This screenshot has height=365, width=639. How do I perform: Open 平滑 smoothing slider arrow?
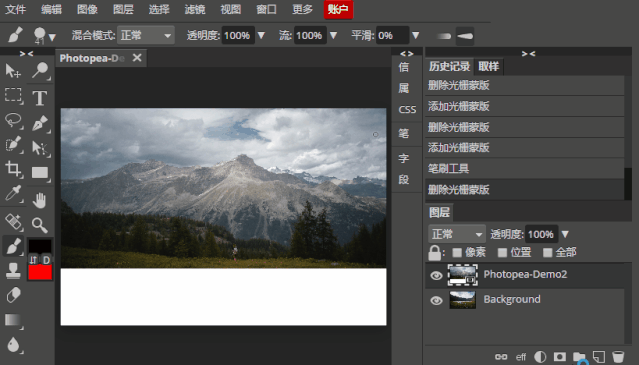tap(415, 35)
